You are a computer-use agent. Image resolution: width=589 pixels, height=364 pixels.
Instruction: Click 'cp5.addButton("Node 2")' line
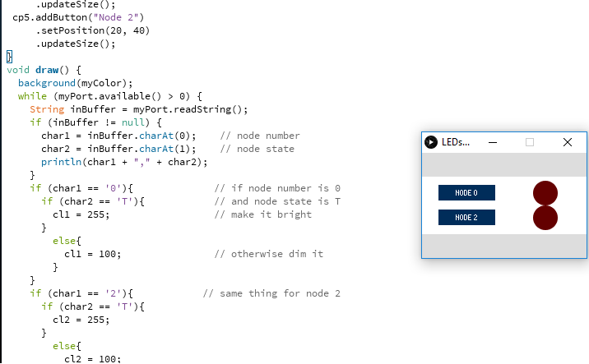click(78, 17)
